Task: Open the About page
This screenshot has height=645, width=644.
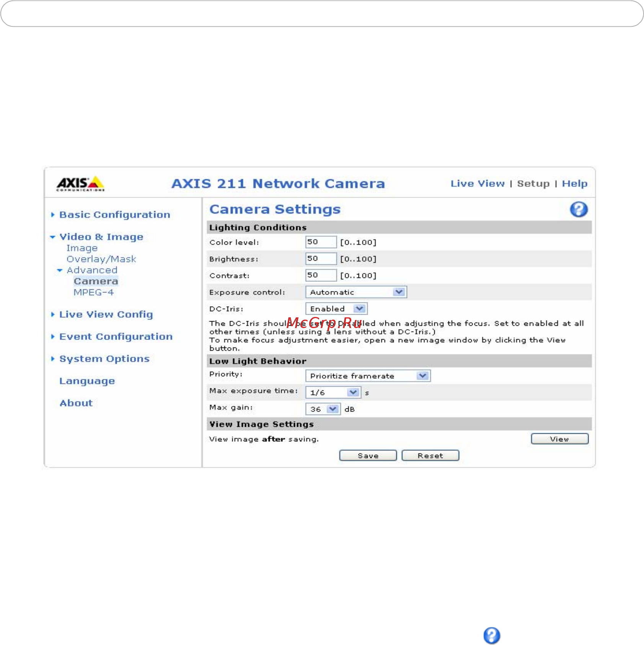Action: (x=76, y=403)
